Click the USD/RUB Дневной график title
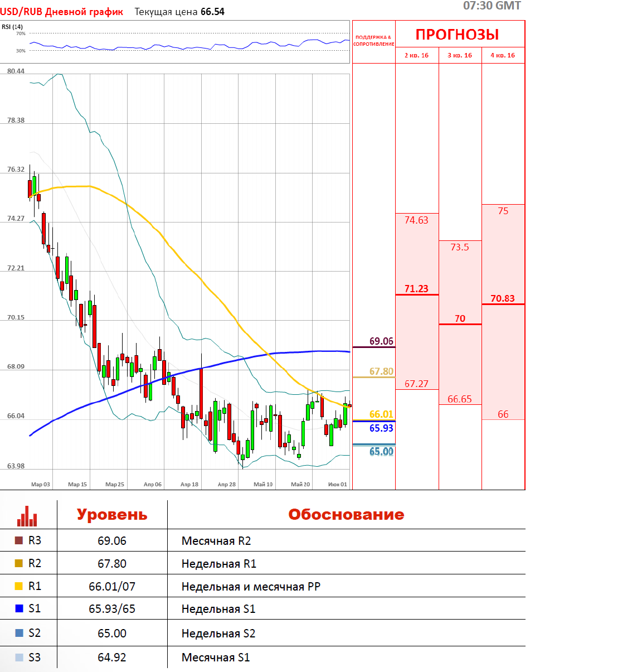The height and width of the screenshot is (672, 642). 62,12
